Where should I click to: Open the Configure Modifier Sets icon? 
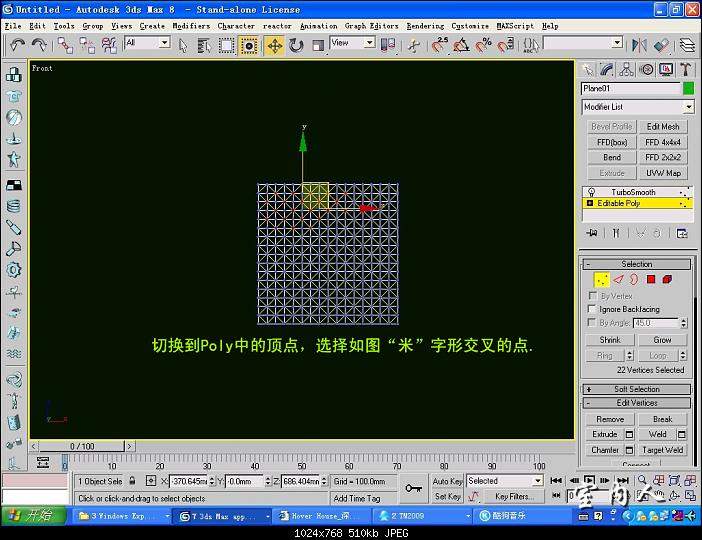coord(682,233)
